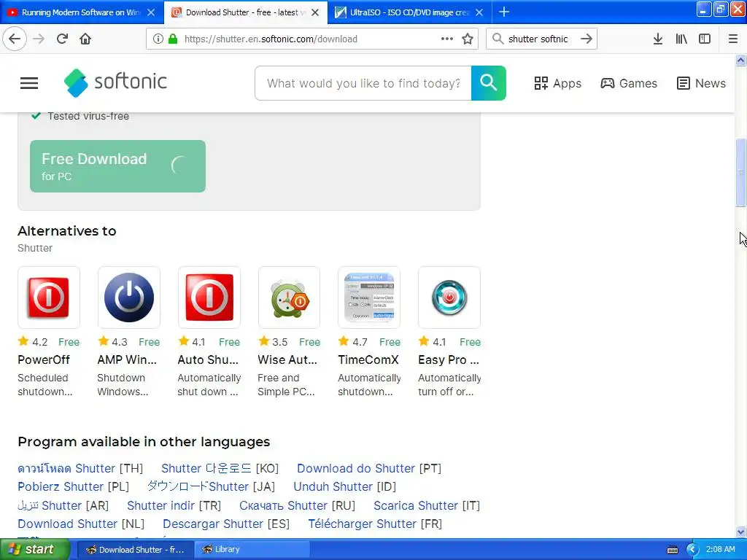Click the Free Download for PC button

click(117, 166)
